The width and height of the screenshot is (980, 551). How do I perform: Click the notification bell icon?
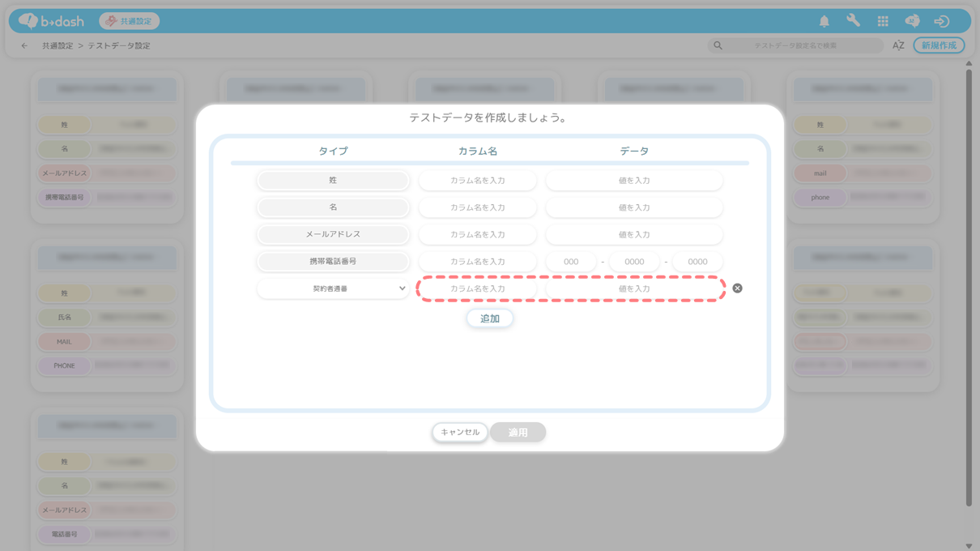pos(824,21)
